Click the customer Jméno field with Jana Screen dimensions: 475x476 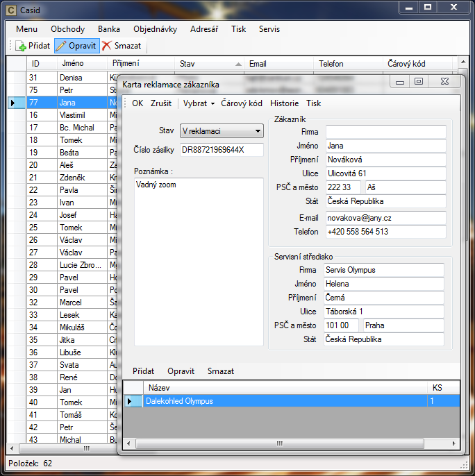(x=386, y=146)
